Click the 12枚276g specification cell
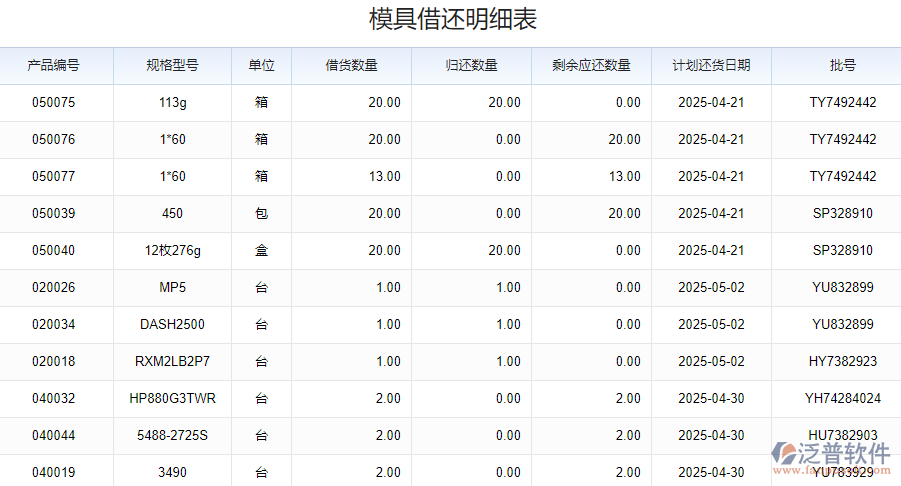 click(x=172, y=251)
